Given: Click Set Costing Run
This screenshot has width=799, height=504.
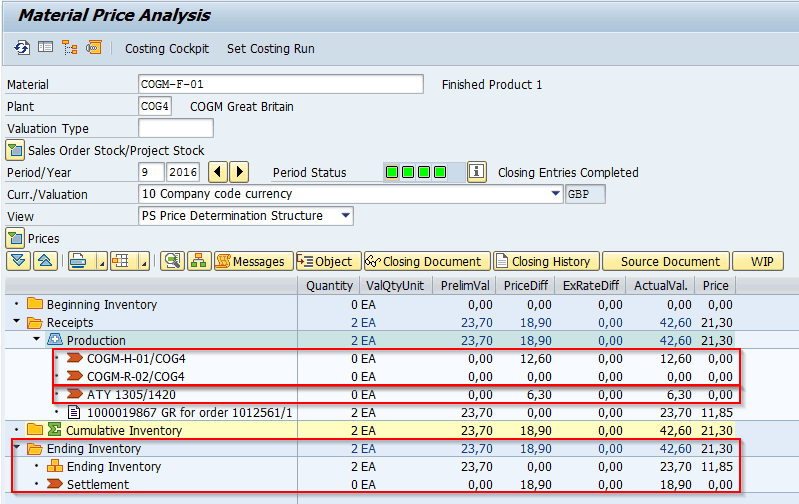Looking at the screenshot, I should click(x=271, y=48).
